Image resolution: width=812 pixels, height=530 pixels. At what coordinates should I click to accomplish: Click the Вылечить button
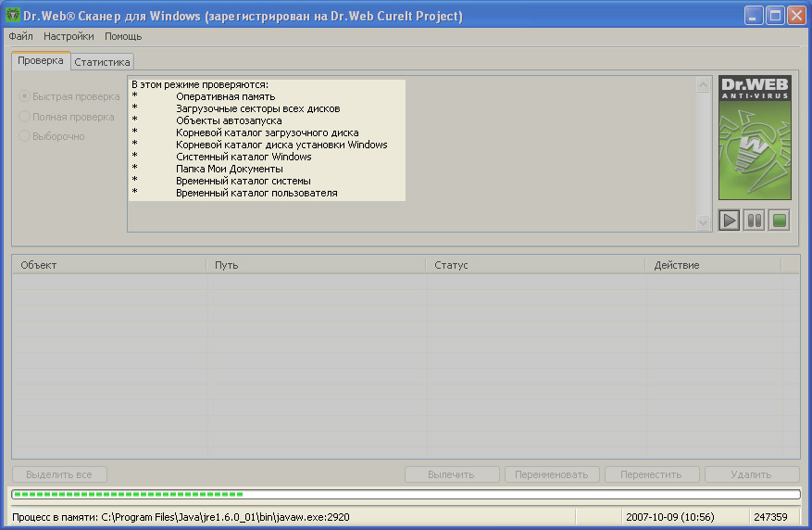tap(452, 474)
